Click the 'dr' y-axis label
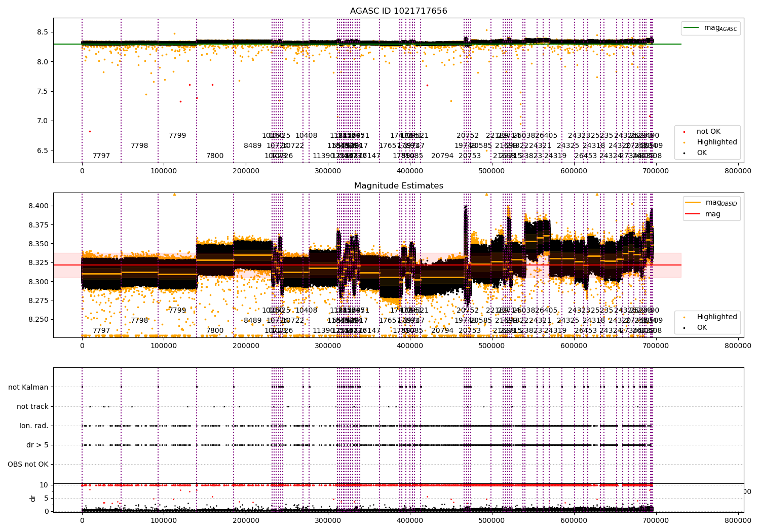 pos(33,498)
